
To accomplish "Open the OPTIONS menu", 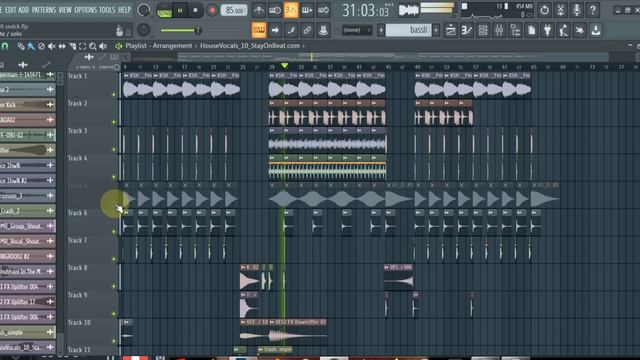I will [x=85, y=9].
